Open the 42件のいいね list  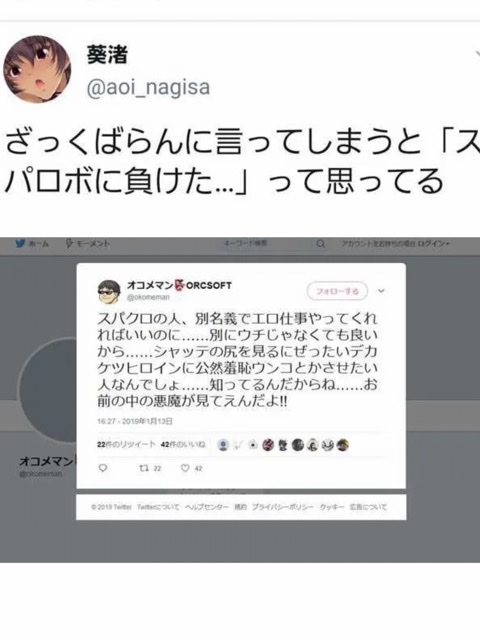coord(183,444)
